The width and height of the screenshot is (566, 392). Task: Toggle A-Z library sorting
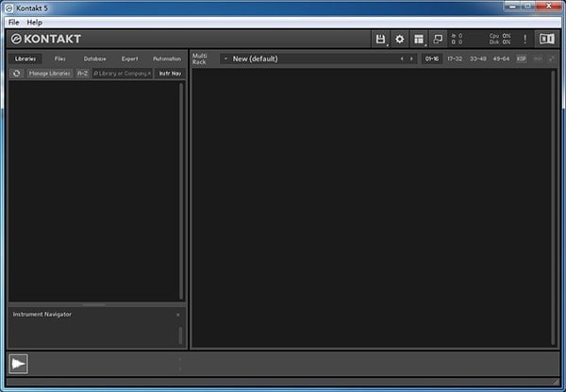(83, 73)
